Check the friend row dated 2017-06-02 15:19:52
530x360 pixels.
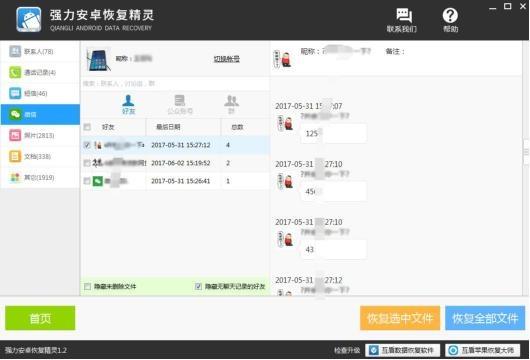(87, 163)
